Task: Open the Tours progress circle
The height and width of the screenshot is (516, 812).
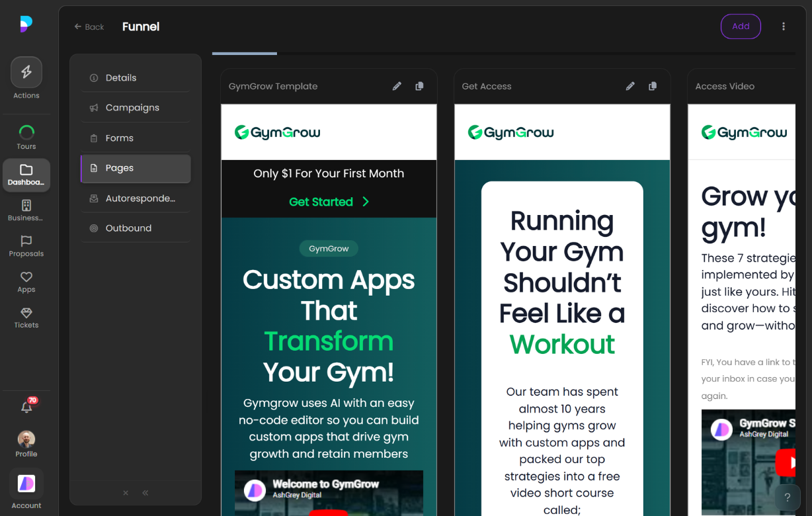Action: coord(26,132)
